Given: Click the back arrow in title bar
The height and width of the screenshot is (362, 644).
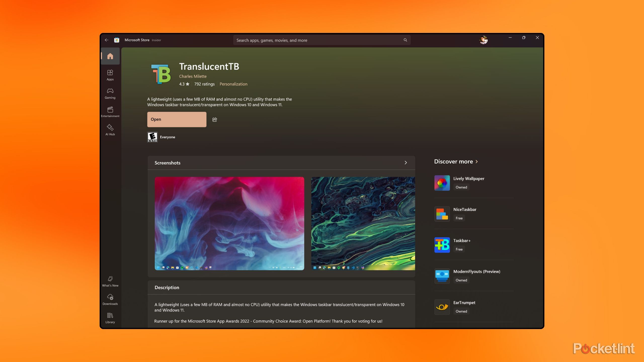Looking at the screenshot, I should tap(107, 40).
